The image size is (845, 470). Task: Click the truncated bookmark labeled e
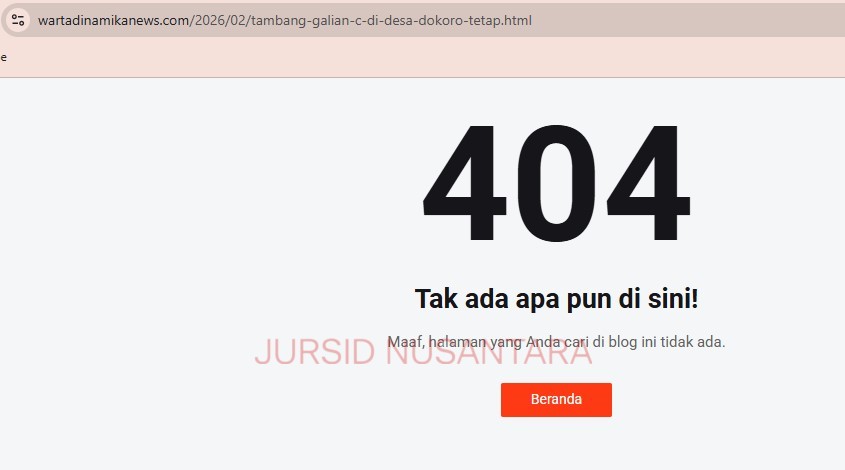pyautogui.click(x=4, y=57)
